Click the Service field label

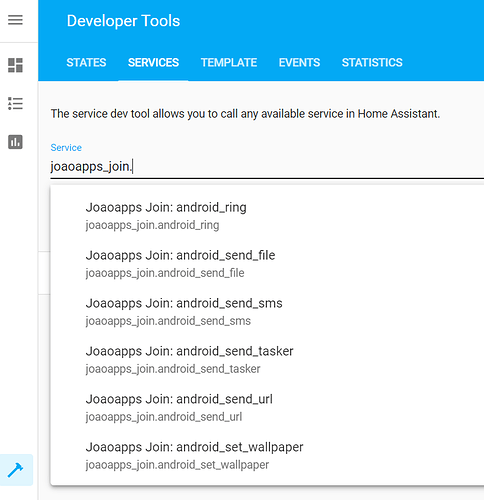[66, 148]
